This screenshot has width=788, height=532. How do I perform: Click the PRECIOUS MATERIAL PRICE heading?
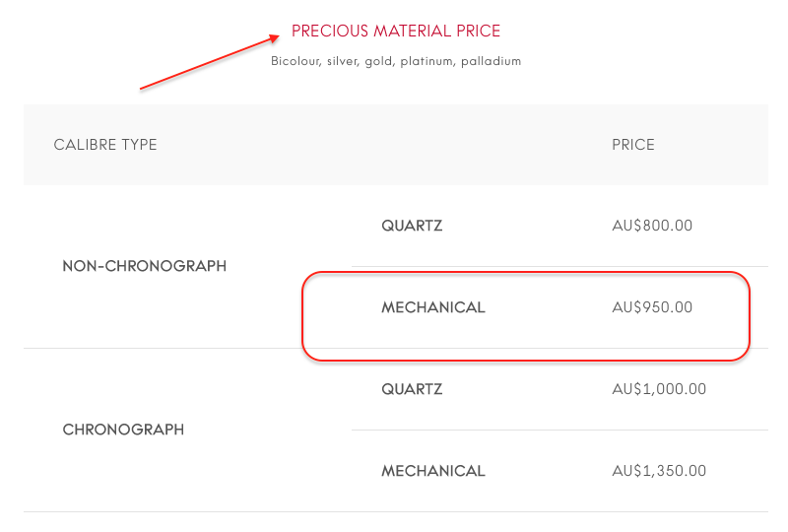[396, 32]
